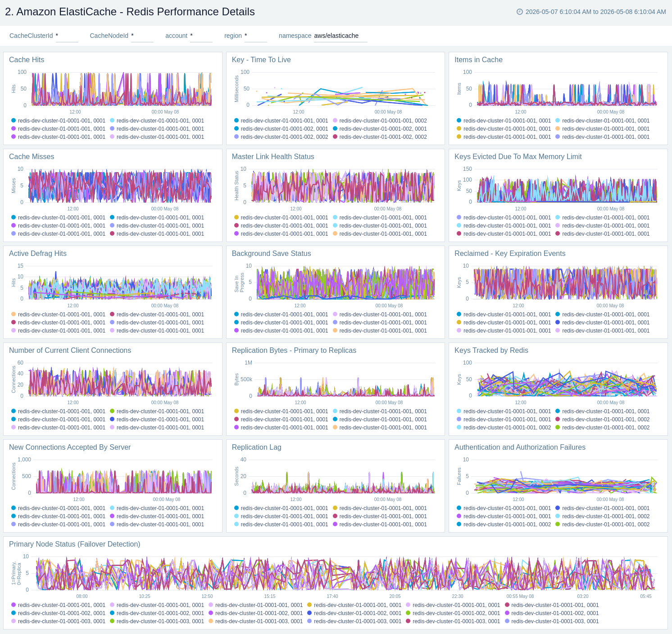This screenshot has height=634, width=672.
Task: Open the Cache Hits panel title
Action: coord(27,59)
